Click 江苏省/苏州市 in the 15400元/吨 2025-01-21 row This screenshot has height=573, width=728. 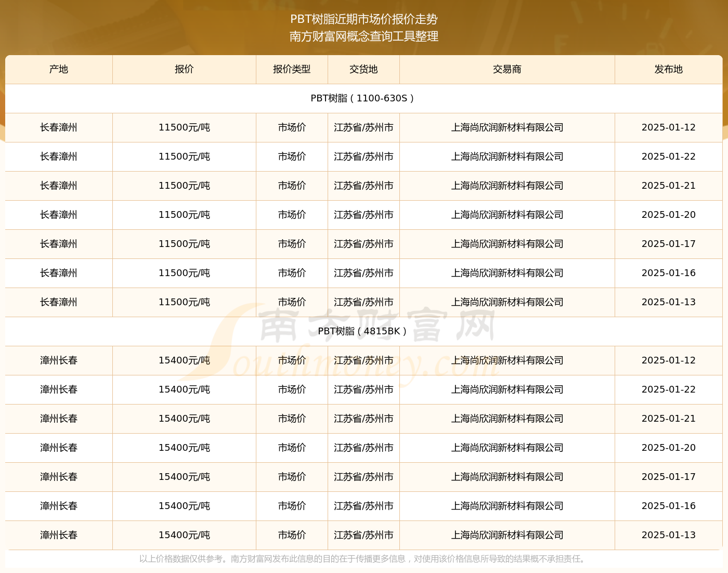[363, 419]
